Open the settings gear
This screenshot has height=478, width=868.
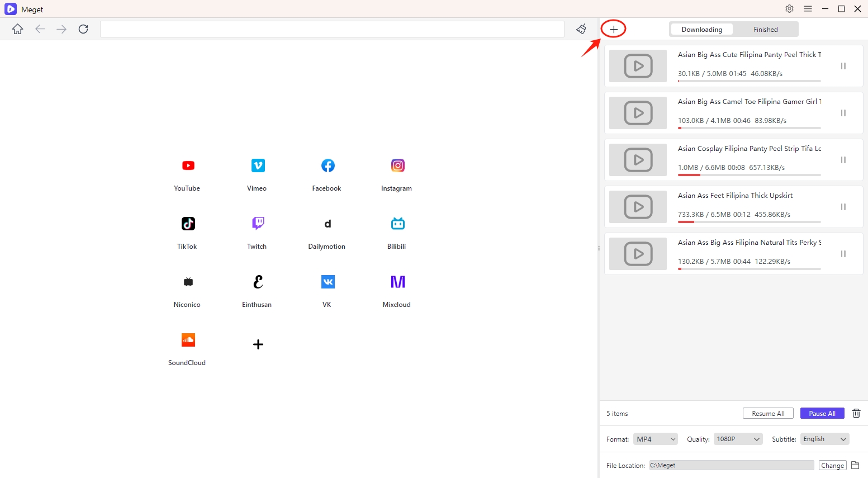[x=789, y=9]
